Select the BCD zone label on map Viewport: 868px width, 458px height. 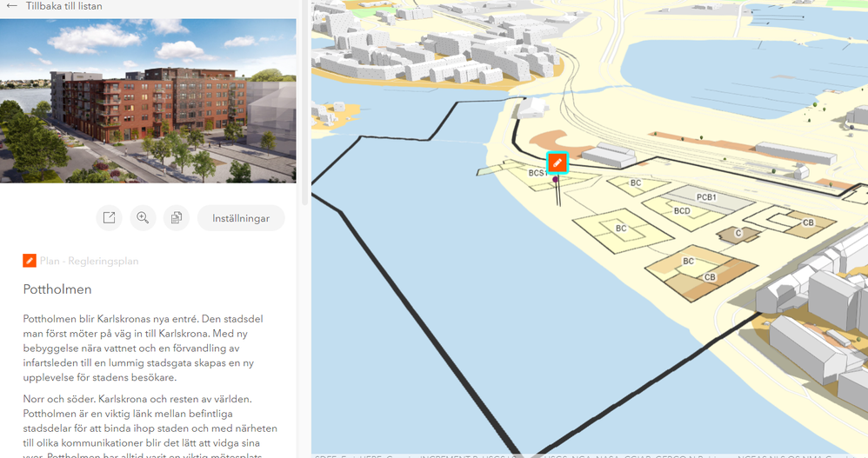pyautogui.click(x=682, y=210)
